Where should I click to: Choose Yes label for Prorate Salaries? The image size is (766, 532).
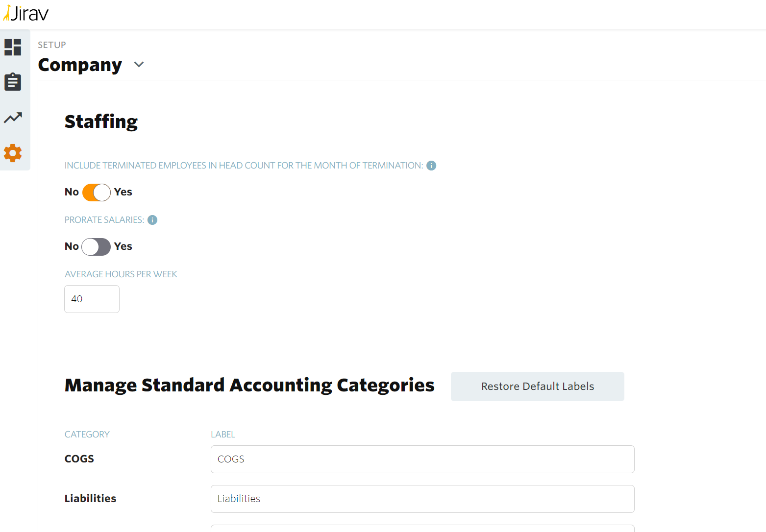pyautogui.click(x=123, y=246)
